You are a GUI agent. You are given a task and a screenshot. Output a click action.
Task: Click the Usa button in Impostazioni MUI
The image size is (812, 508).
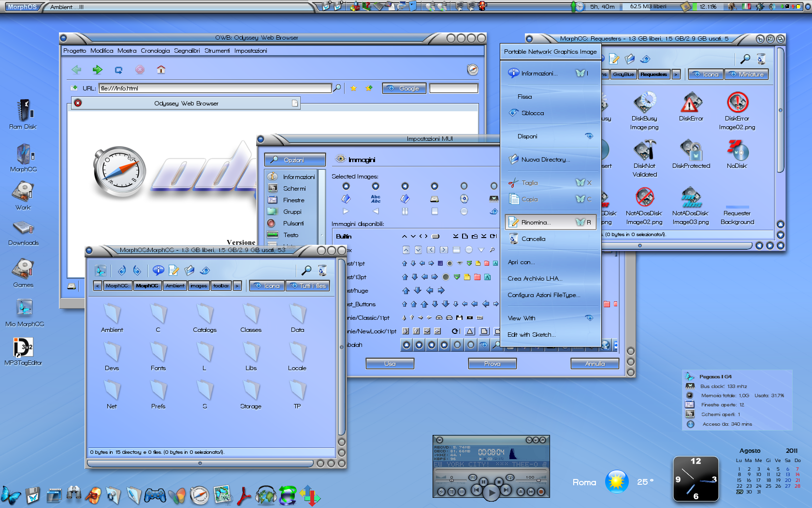coord(390,364)
